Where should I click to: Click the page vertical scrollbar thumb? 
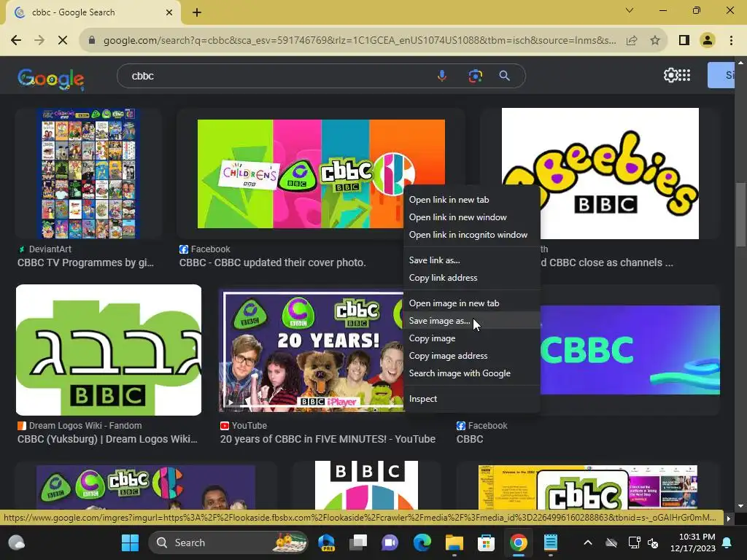click(x=740, y=214)
